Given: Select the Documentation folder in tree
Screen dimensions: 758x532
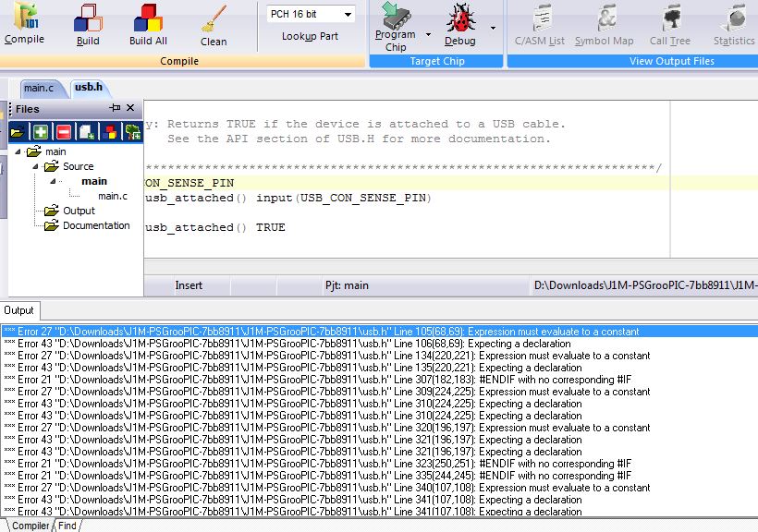Looking at the screenshot, I should (96, 225).
